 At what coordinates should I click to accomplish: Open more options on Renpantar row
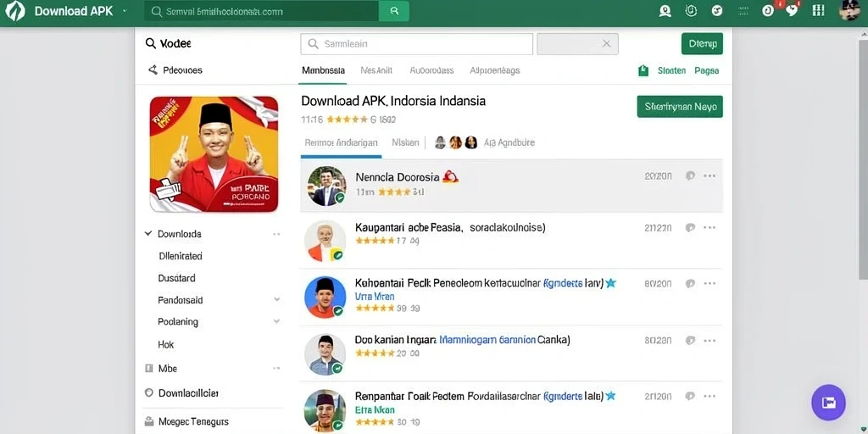[709, 397]
